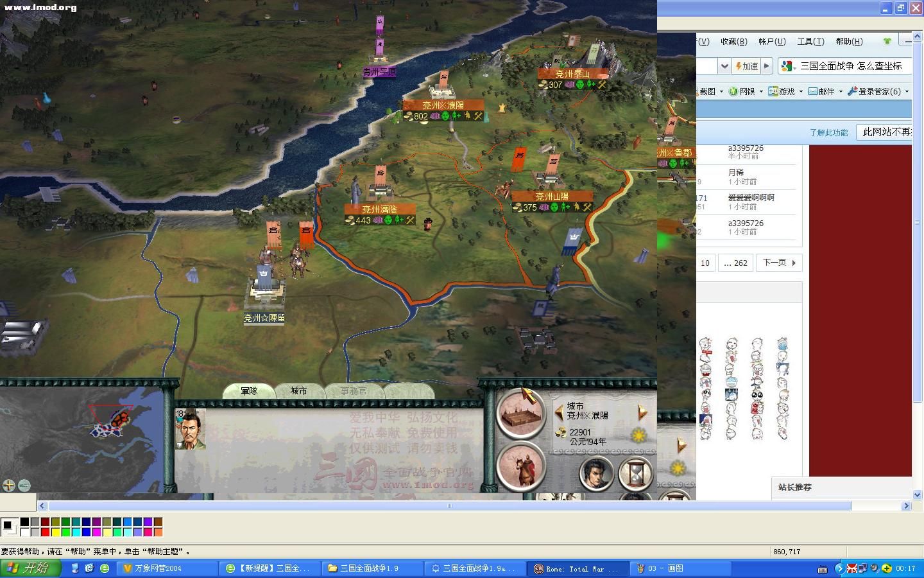Switch to the 軍隊 tab

point(249,390)
